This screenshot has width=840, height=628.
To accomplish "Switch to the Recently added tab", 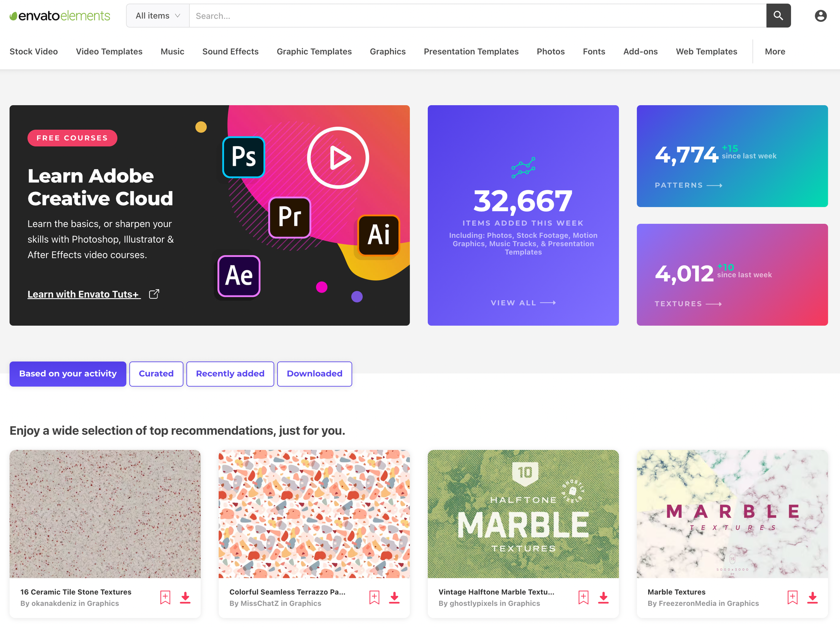I will 230,374.
